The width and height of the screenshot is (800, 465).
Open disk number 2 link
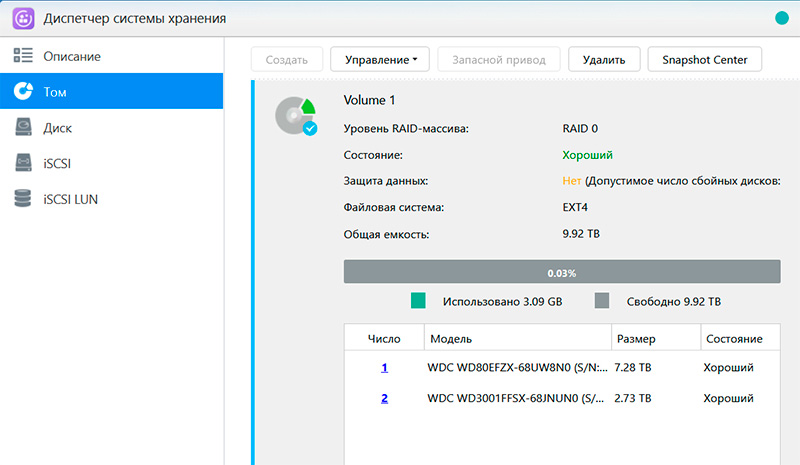point(384,398)
